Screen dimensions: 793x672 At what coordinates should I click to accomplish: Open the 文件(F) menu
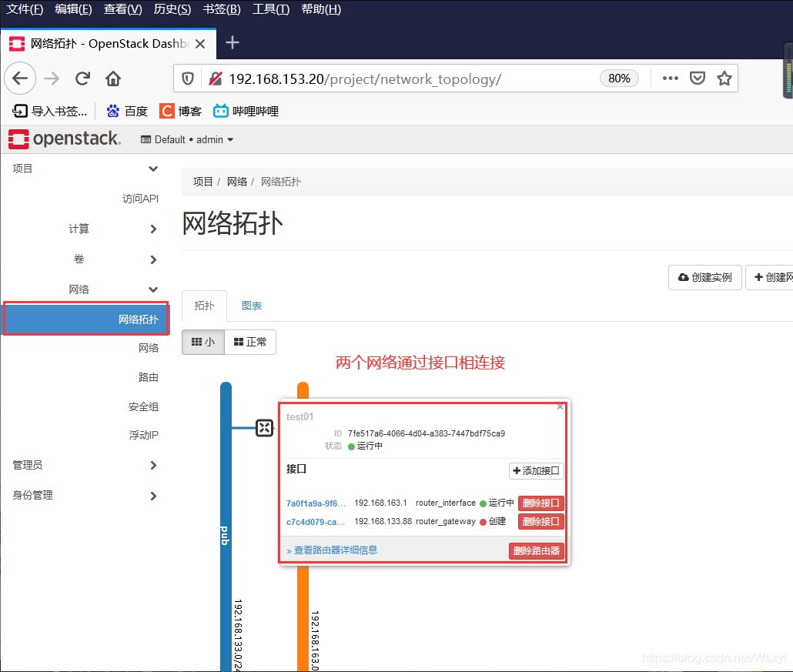[x=25, y=9]
